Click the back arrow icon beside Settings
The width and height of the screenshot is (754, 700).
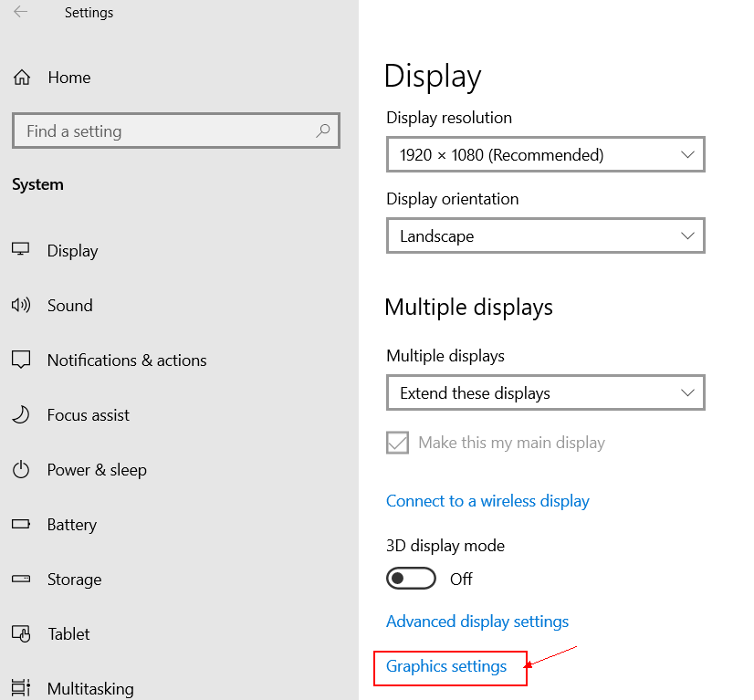click(x=20, y=12)
